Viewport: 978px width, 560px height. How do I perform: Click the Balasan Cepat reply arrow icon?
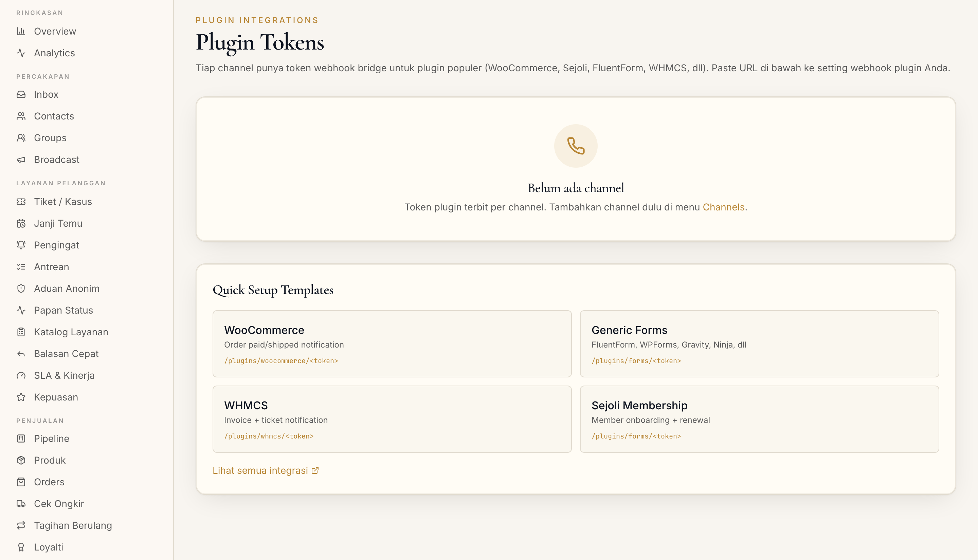[21, 354]
